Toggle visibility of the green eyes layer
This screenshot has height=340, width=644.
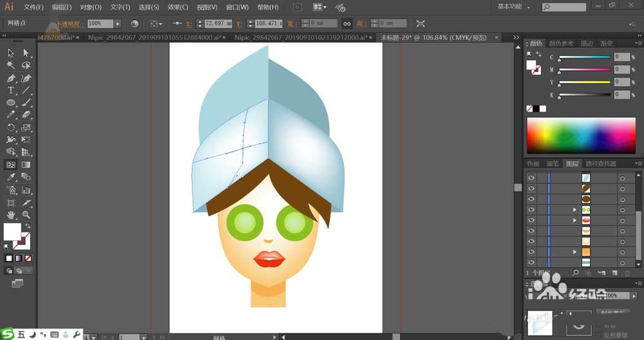coord(531,210)
